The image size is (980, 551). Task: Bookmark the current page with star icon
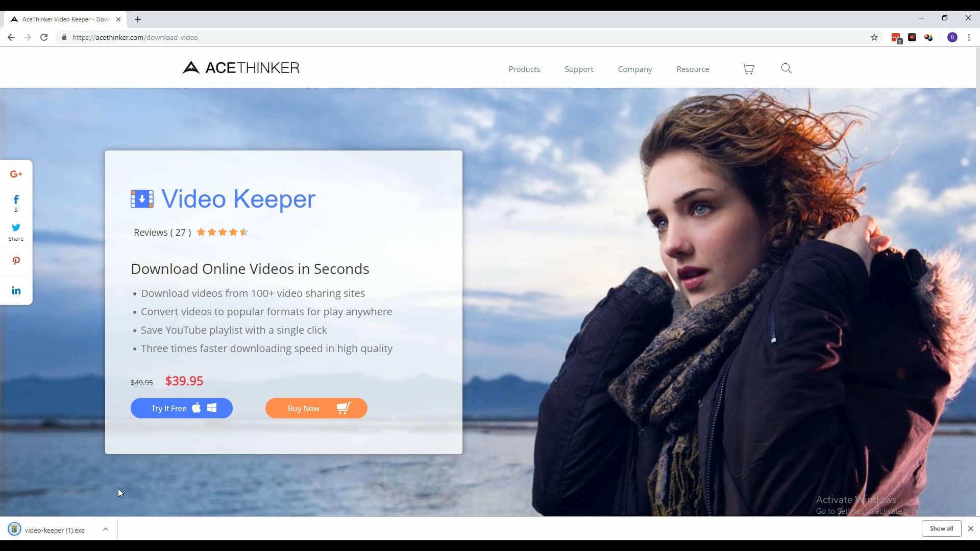(874, 37)
